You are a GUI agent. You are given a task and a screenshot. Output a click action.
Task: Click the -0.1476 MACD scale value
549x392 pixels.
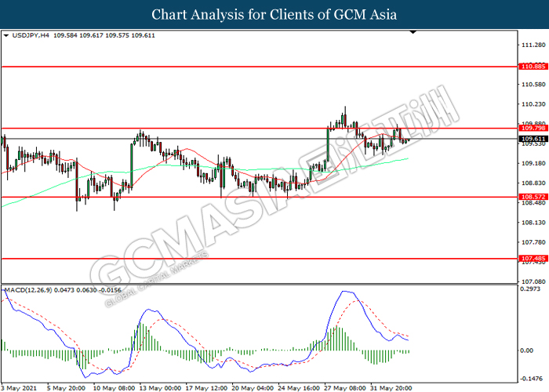(x=532, y=376)
